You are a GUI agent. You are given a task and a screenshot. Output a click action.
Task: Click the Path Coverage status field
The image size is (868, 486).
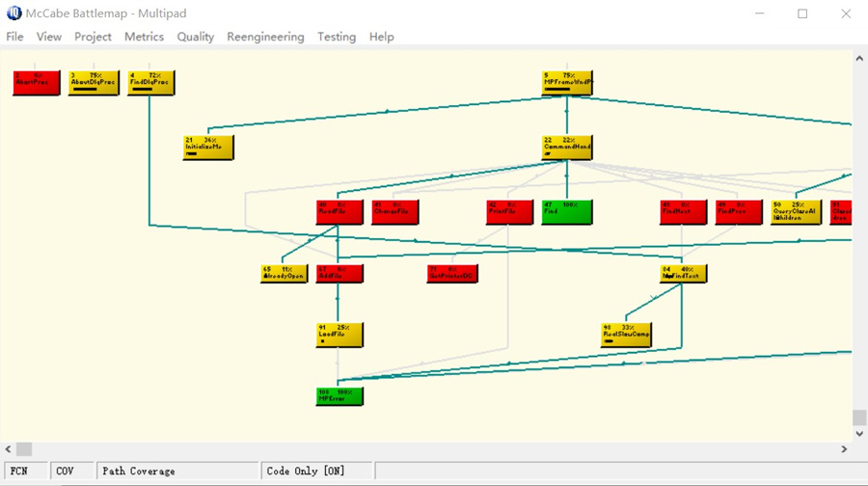(177, 472)
